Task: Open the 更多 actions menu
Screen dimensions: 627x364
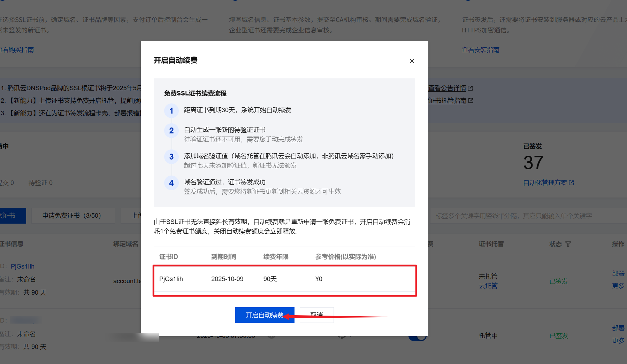Action: coord(618,286)
